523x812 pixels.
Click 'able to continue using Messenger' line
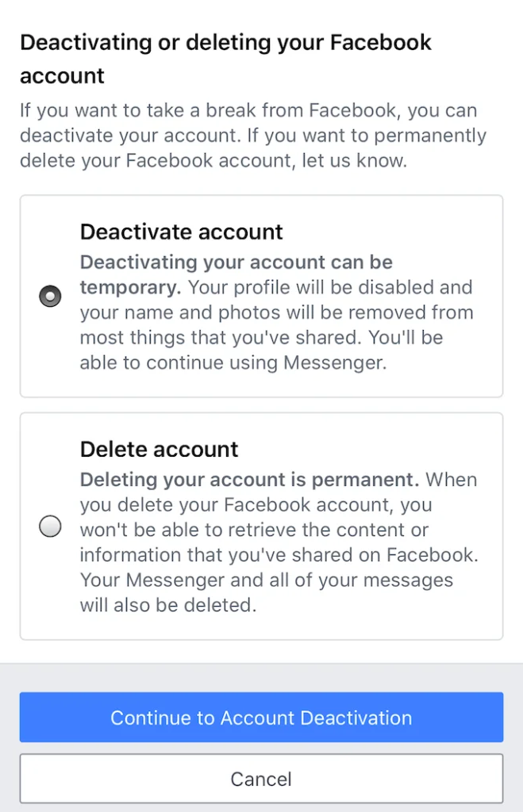tap(233, 362)
